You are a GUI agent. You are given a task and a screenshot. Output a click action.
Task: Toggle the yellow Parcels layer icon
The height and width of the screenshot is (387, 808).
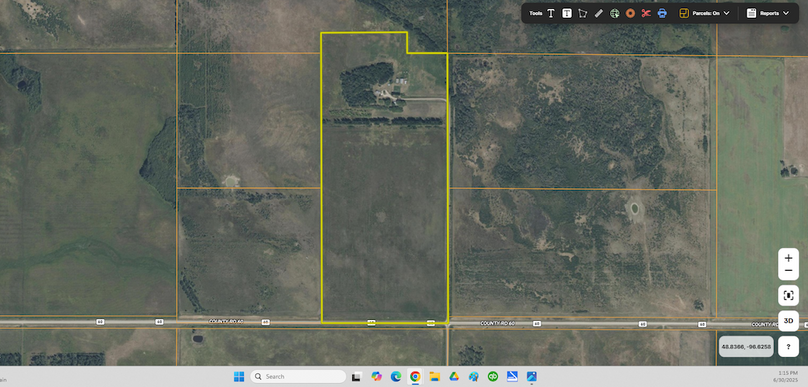pos(684,13)
